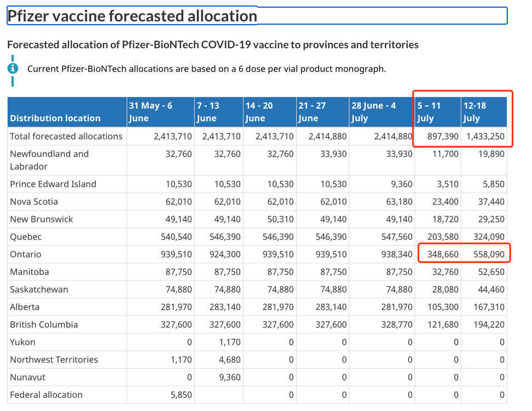Select the 'Quebec' row label

[26, 237]
